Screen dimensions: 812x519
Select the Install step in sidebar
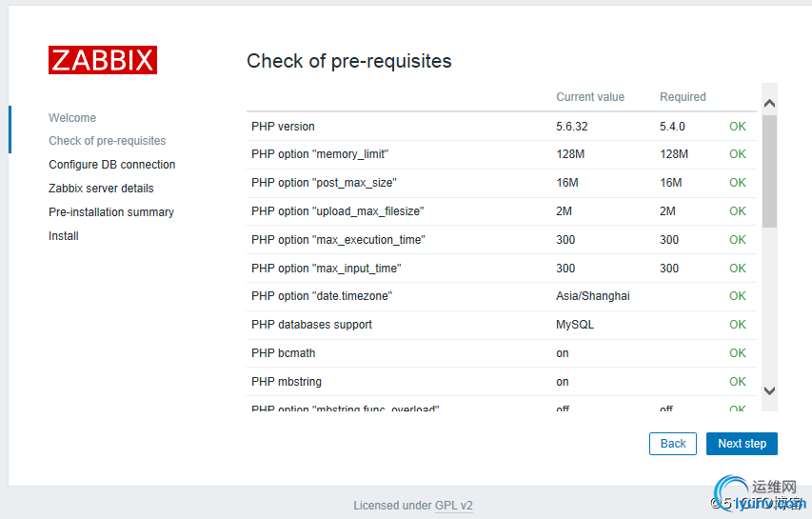tap(64, 236)
